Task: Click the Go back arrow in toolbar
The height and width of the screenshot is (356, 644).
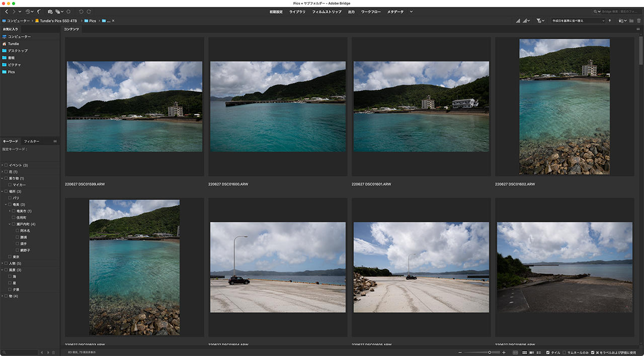Action: [x=7, y=12]
